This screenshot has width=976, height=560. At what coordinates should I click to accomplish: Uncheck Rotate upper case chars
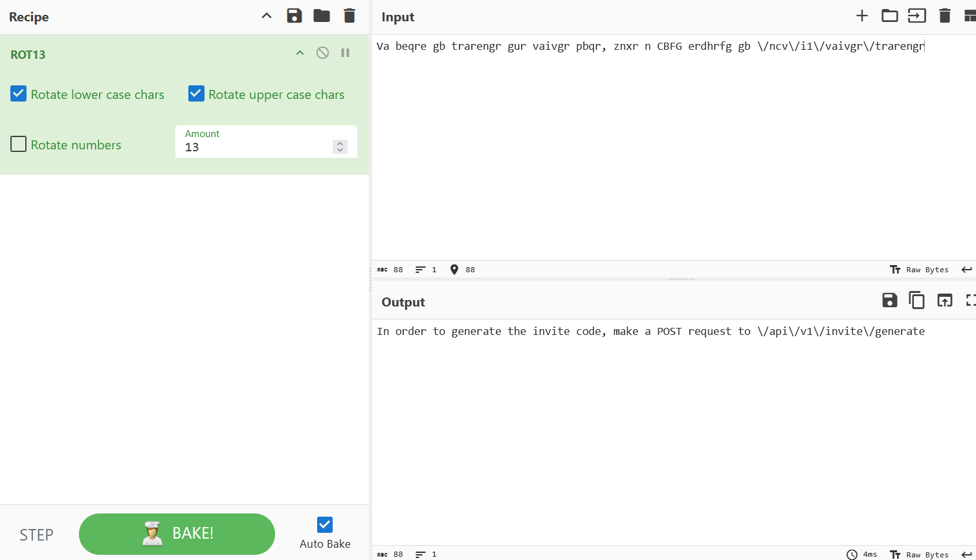click(197, 94)
